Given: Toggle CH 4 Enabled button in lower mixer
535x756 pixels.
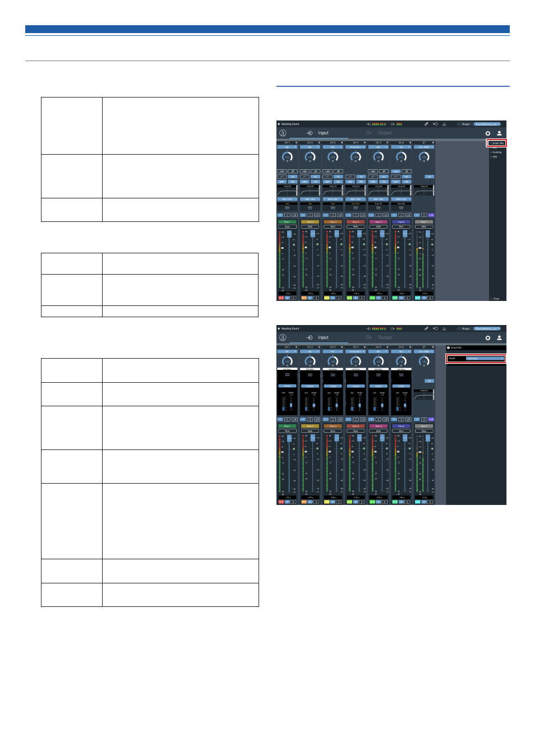Looking at the screenshot, I should point(356,386).
